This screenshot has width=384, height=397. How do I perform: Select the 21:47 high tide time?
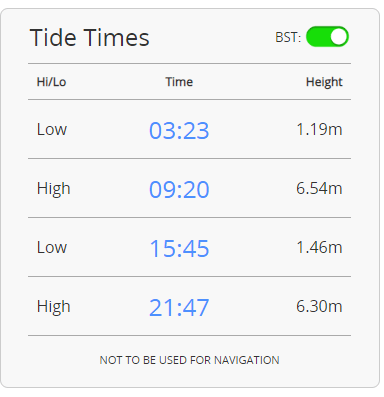179,308
